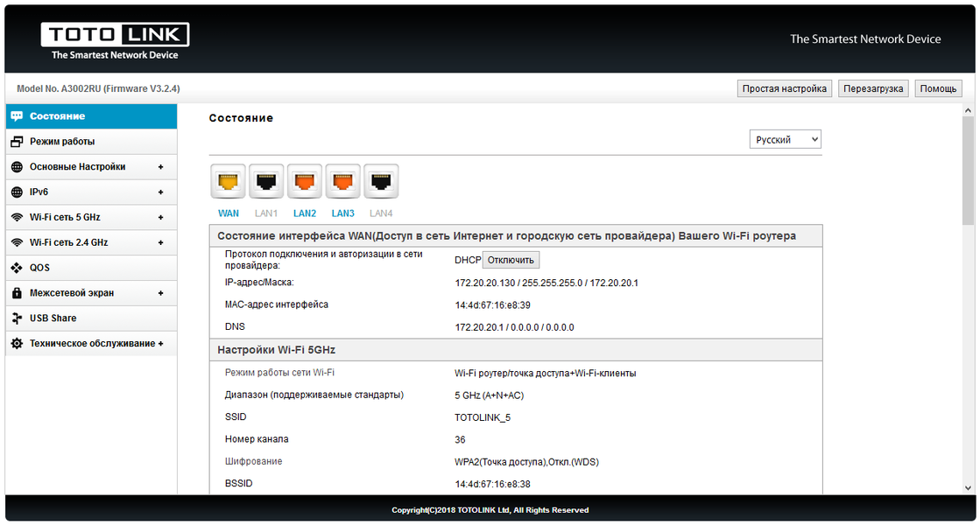This screenshot has height=525, width=980.
Task: Click the Состояние speech-bubble icon in sidebar
Action: (x=17, y=116)
